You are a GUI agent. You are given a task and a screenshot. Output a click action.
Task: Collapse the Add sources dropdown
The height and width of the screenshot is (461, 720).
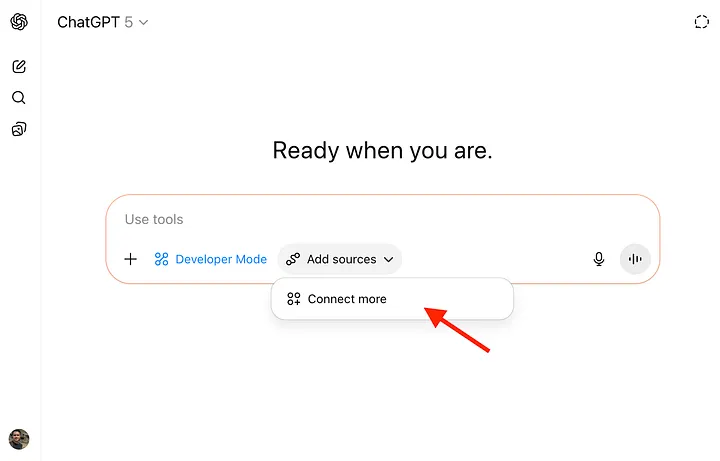pos(341,259)
